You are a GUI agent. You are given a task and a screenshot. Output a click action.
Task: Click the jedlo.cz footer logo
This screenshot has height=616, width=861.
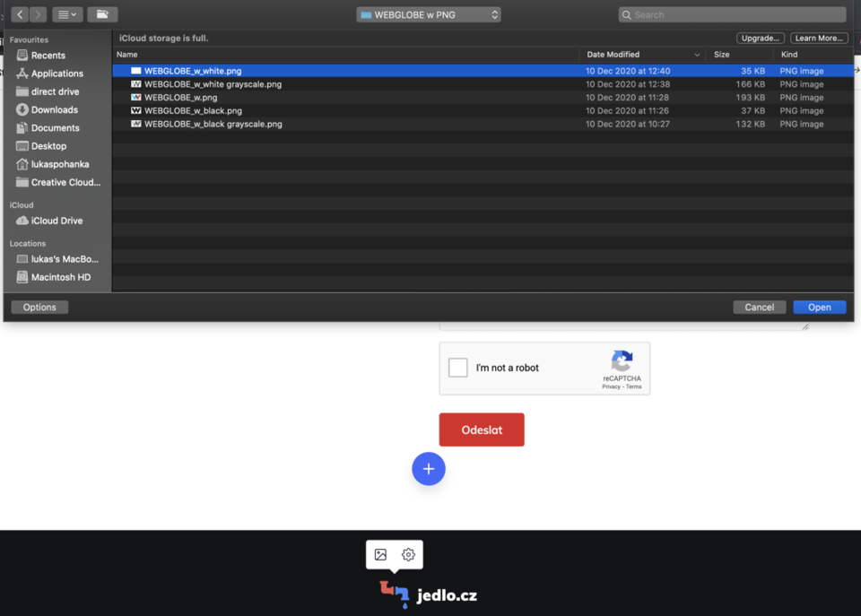(429, 595)
